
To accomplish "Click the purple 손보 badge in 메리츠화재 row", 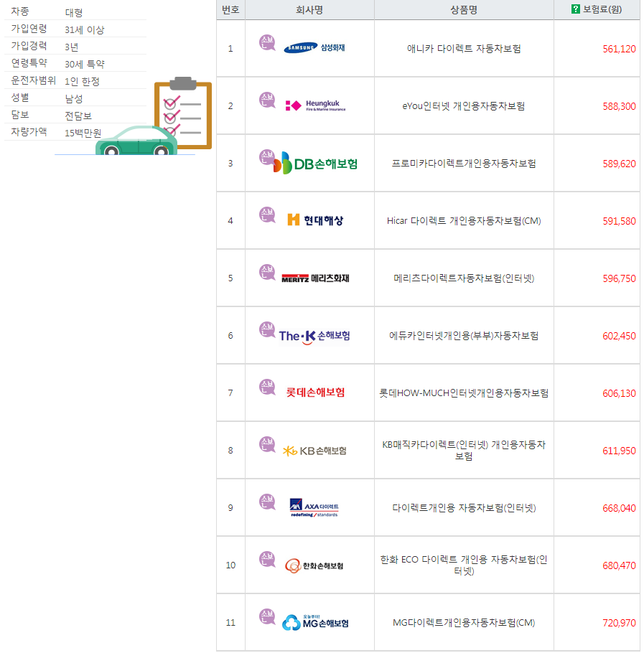I will 267,273.
